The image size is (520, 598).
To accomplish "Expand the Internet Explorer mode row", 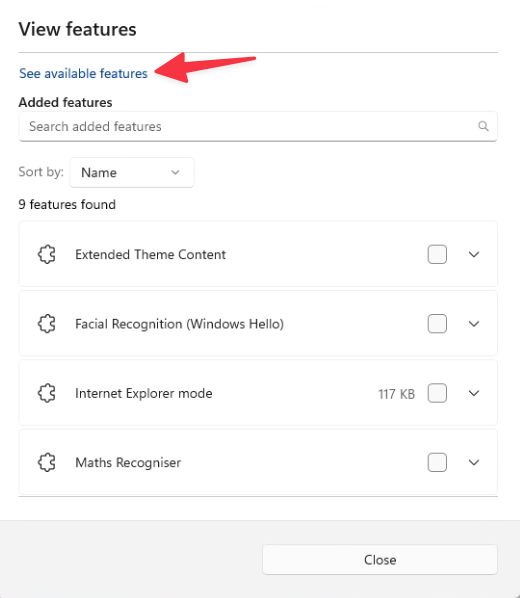I will [x=474, y=393].
